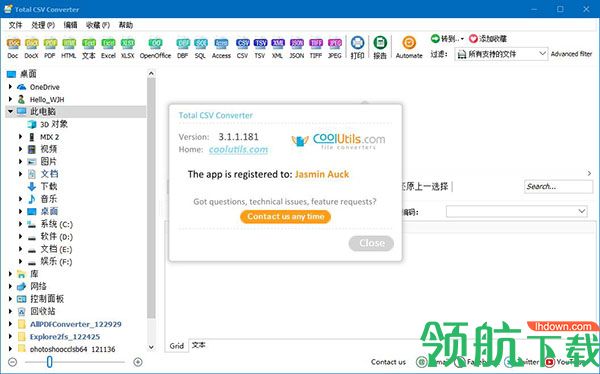
Task: Open the 编辑 menu
Action: 70,25
